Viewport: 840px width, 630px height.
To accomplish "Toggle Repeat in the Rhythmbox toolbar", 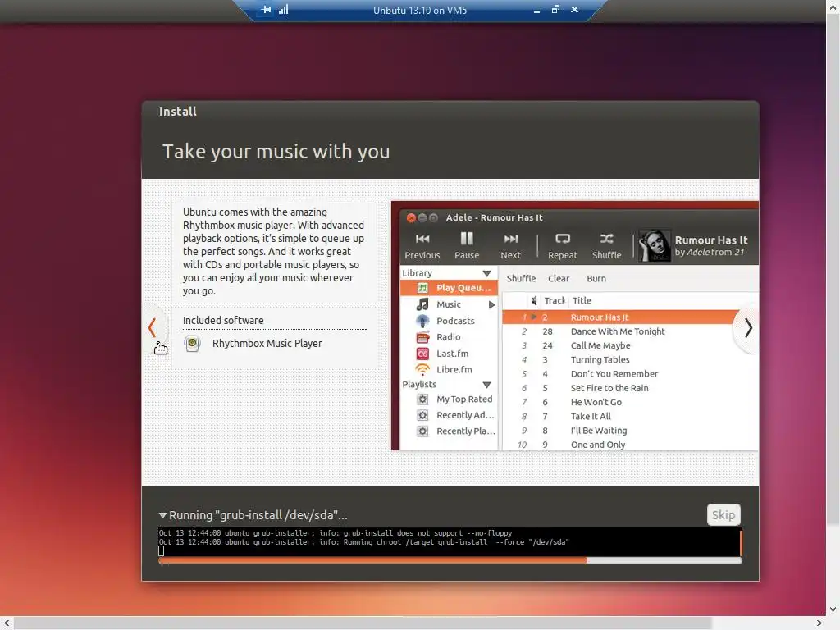I will [563, 239].
